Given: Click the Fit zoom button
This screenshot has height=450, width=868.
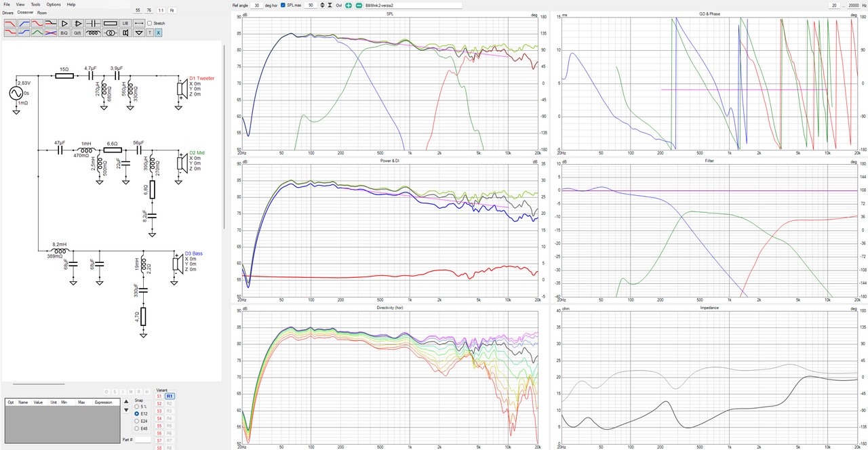Looking at the screenshot, I should coord(172,11).
